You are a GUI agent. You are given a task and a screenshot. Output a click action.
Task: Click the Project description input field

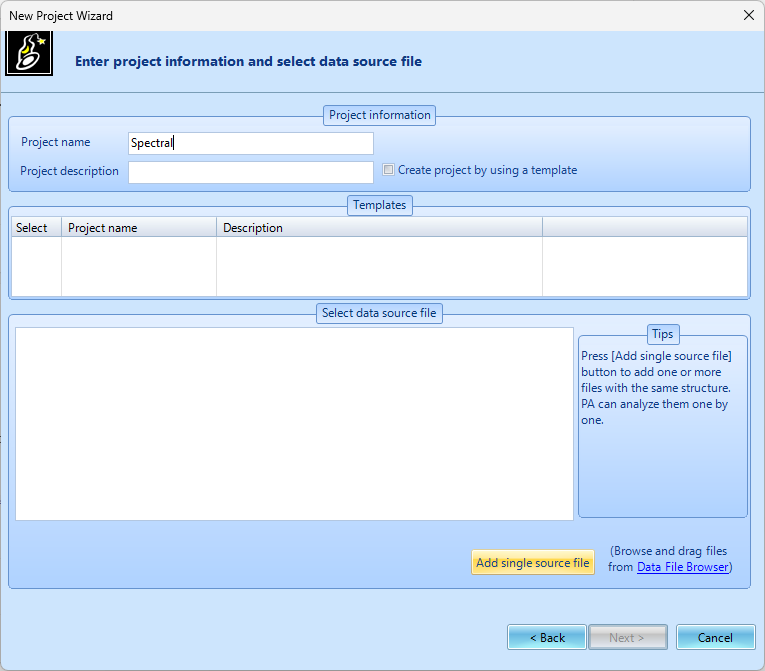[x=251, y=172]
